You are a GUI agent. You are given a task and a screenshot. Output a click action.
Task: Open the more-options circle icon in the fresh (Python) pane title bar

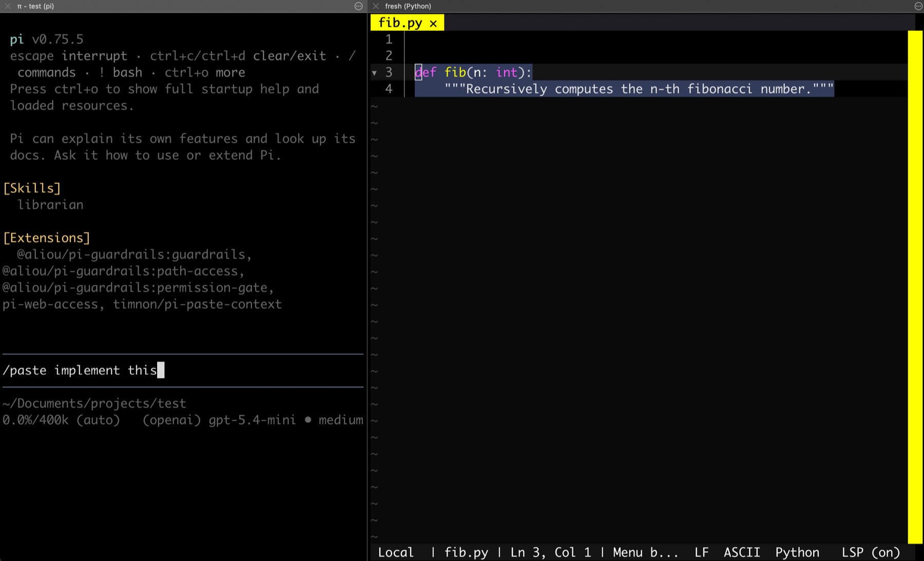[x=918, y=6]
